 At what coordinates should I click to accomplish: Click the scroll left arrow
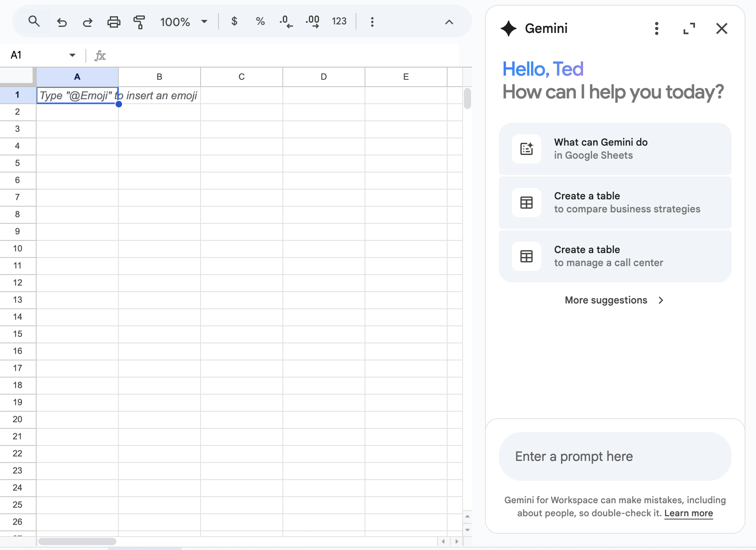[443, 541]
